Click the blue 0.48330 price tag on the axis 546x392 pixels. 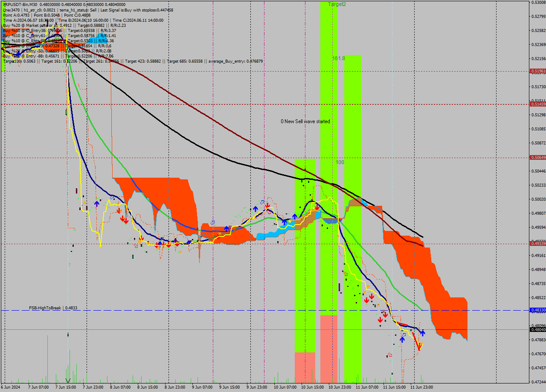(538, 311)
